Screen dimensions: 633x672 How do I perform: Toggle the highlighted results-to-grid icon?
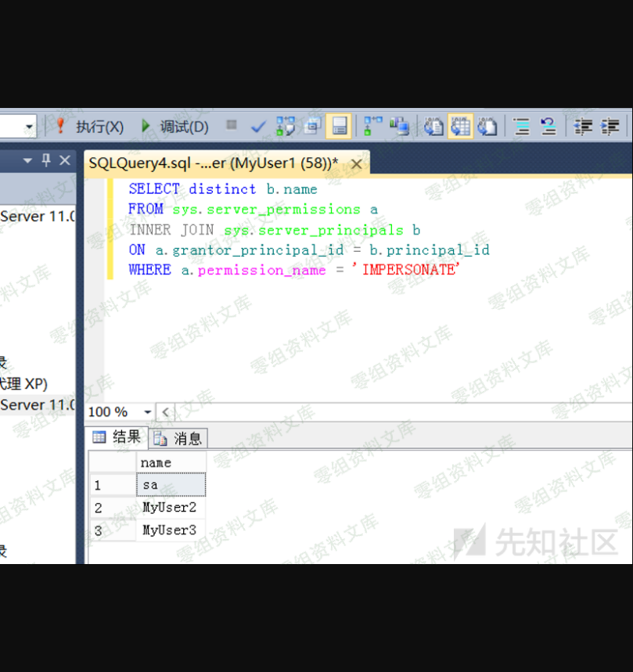pyautogui.click(x=460, y=127)
